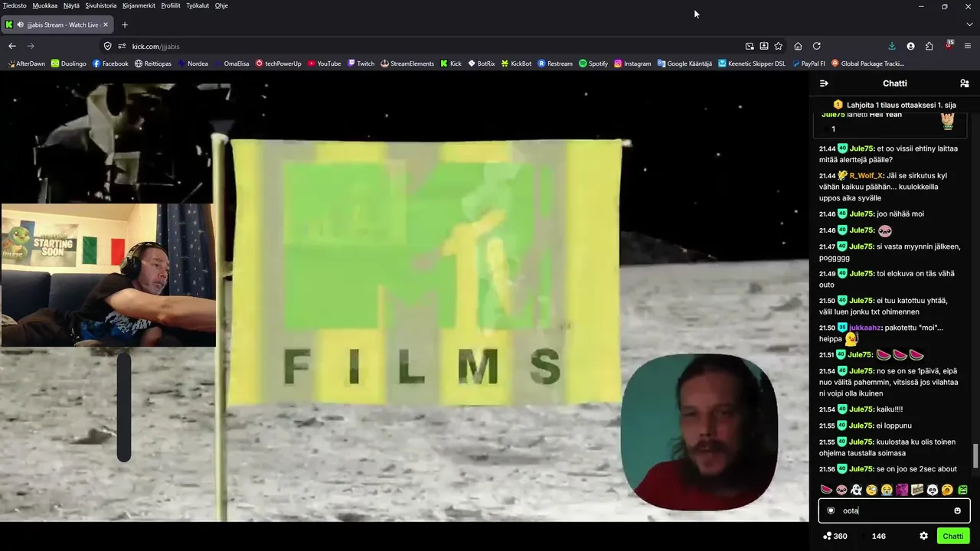
Task: Open the browser downloads panel
Action: [x=892, y=46]
